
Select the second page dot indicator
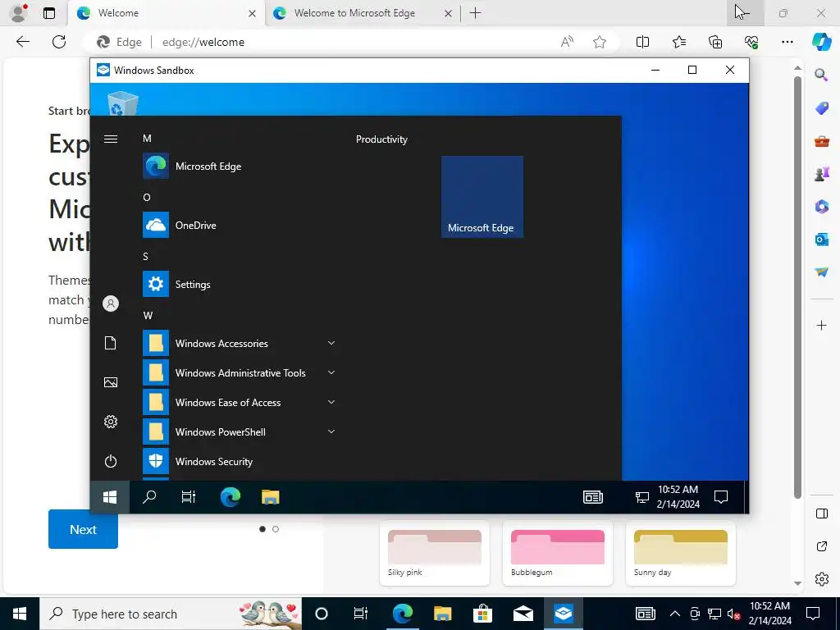point(276,529)
